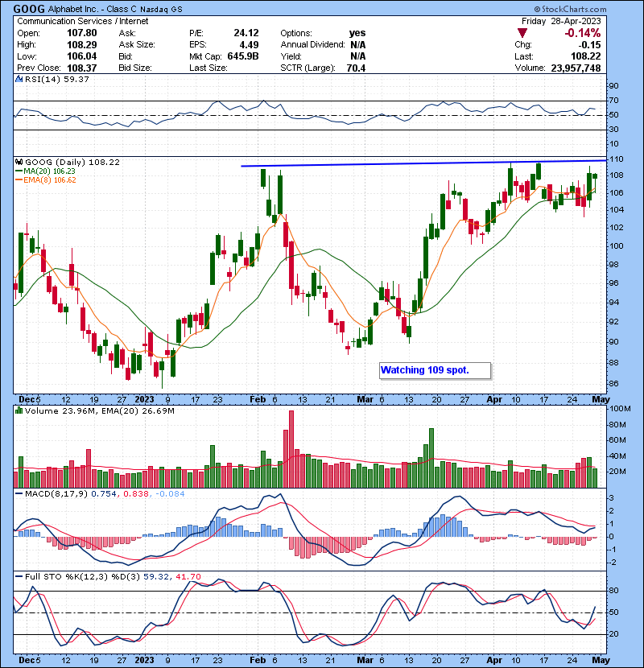Click 'Apr' on the bottom stochastic date axis

click(494, 660)
